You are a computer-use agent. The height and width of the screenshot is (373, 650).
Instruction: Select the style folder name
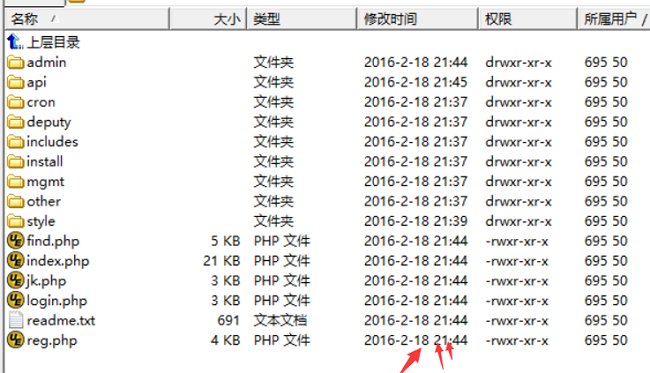pyautogui.click(x=41, y=222)
